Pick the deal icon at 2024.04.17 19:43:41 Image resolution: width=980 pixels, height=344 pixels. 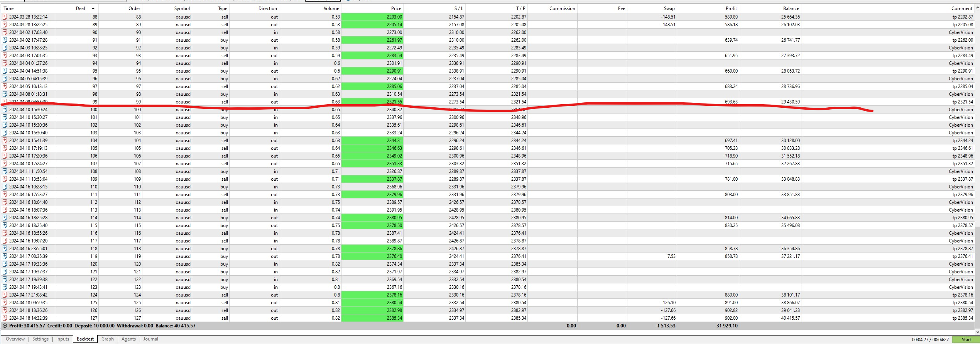tap(5, 287)
